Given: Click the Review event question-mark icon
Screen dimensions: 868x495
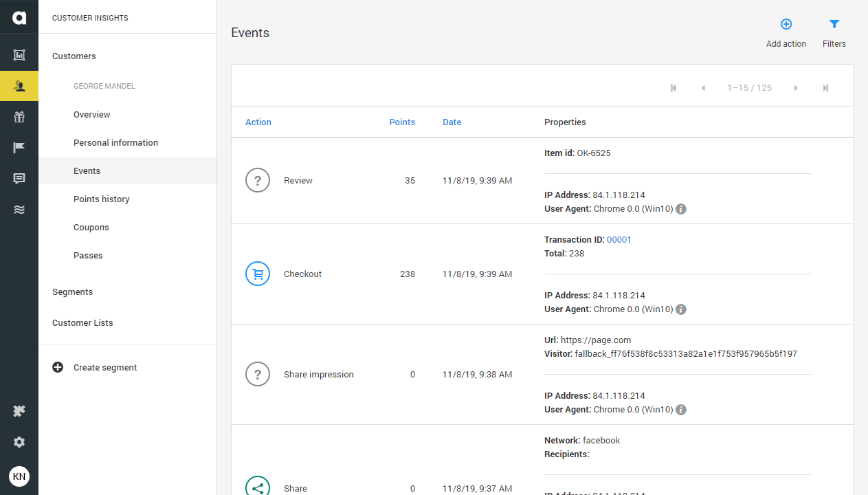Looking at the screenshot, I should pyautogui.click(x=258, y=181).
